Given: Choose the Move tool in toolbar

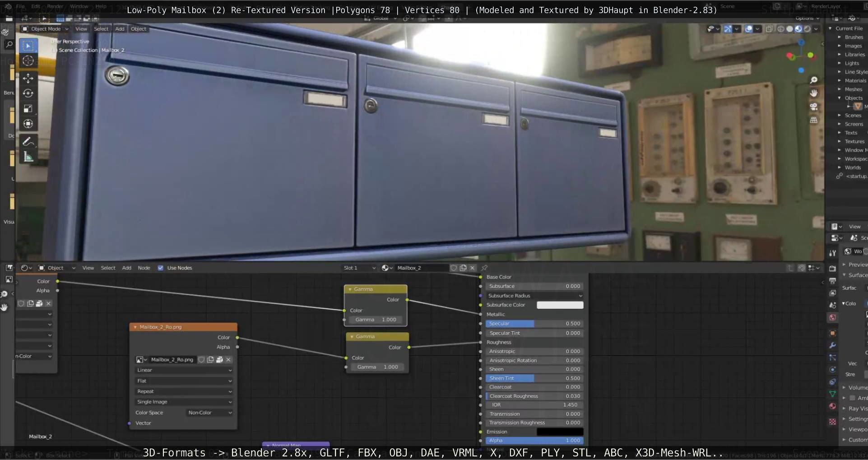Looking at the screenshot, I should [x=28, y=78].
